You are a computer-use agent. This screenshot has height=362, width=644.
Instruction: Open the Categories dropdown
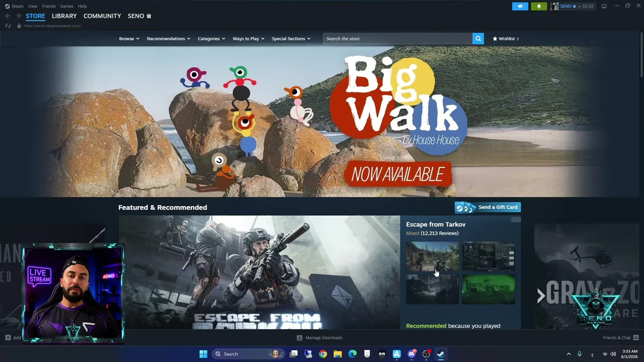click(x=211, y=39)
